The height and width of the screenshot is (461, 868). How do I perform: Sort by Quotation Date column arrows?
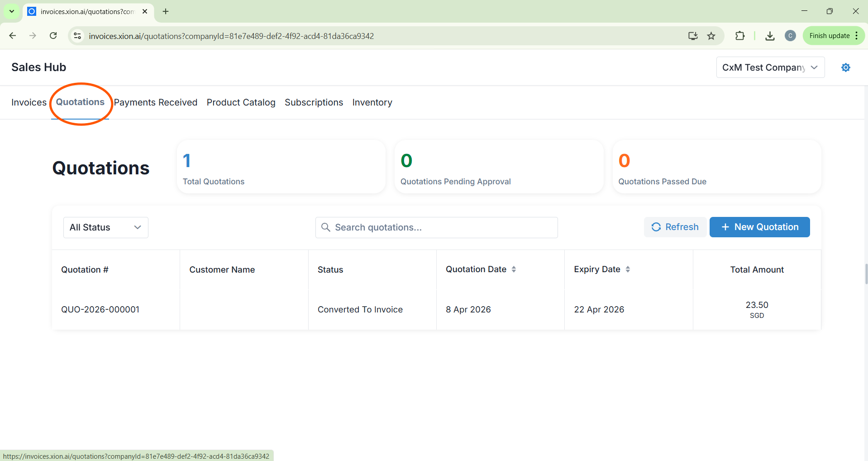(514, 269)
